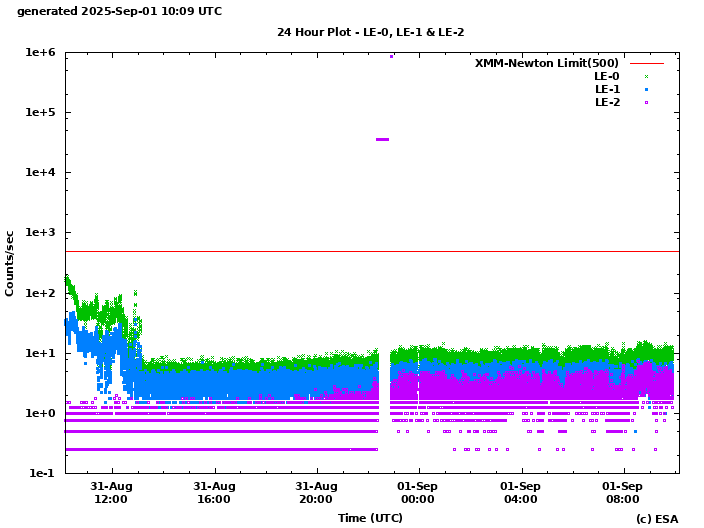Click the 1e+3 y-axis tick label
Viewport: 704px width, 528px height.
(x=40, y=233)
